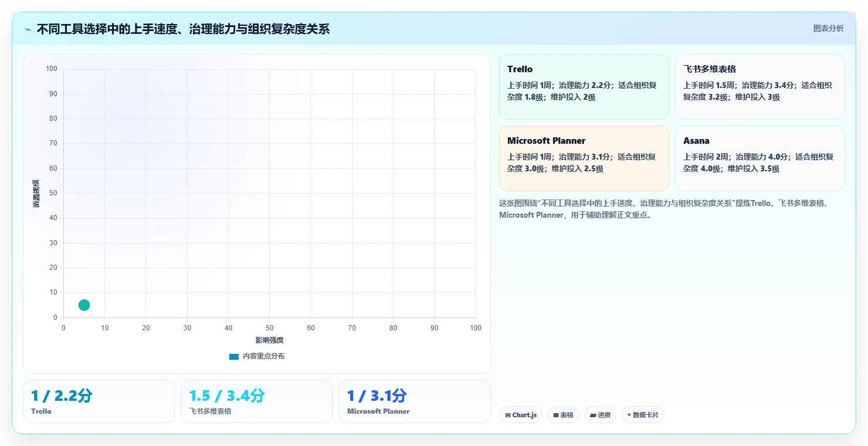Click the lightning icon beside the title
This screenshot has width=868, height=446.
click(28, 29)
